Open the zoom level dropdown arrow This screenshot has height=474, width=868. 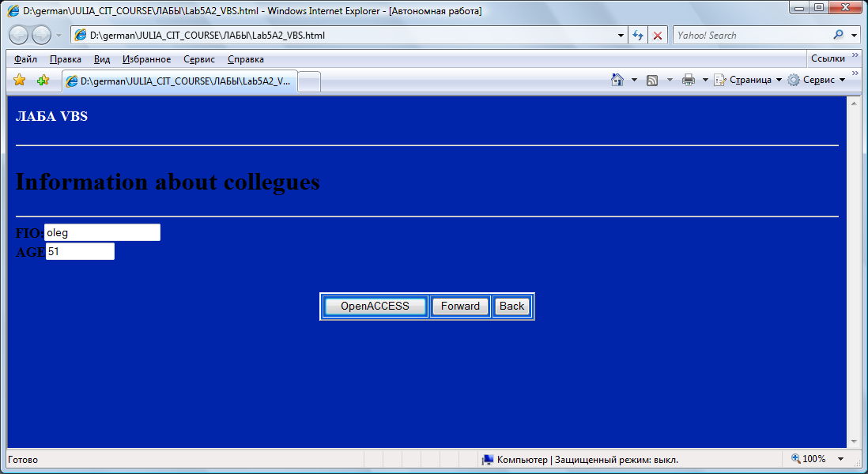pos(841,459)
